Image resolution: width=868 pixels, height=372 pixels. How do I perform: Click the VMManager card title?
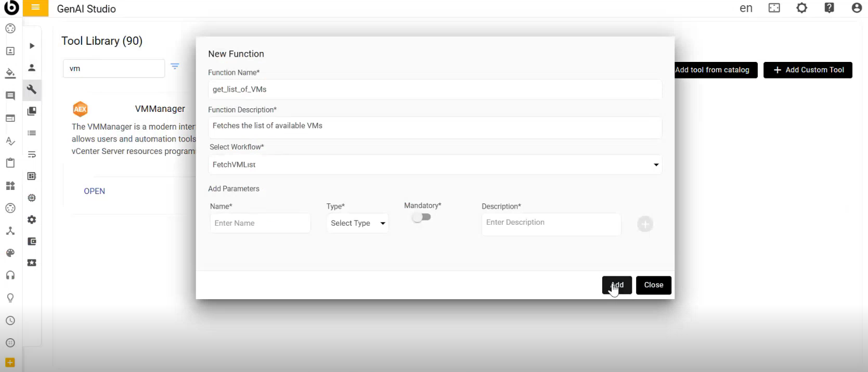tap(160, 109)
